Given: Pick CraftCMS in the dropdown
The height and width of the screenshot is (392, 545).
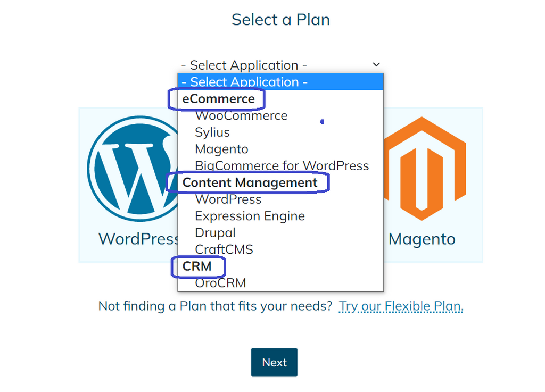Looking at the screenshot, I should (x=224, y=249).
